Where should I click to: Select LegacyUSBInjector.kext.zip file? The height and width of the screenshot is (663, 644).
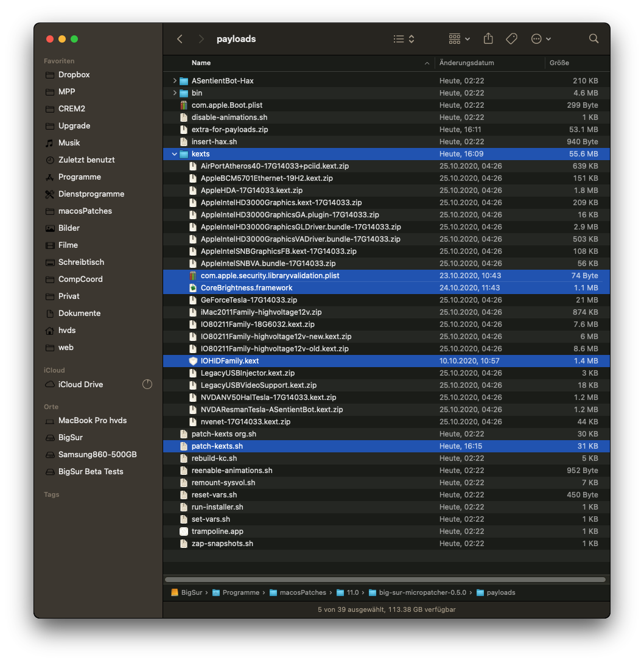pos(387,373)
